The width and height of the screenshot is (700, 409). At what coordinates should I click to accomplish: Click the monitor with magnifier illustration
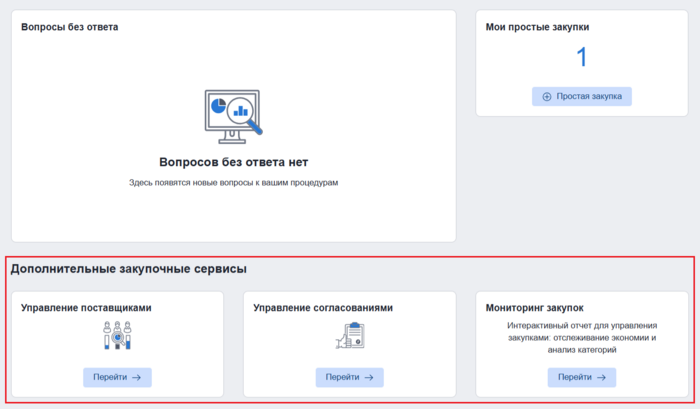click(233, 117)
